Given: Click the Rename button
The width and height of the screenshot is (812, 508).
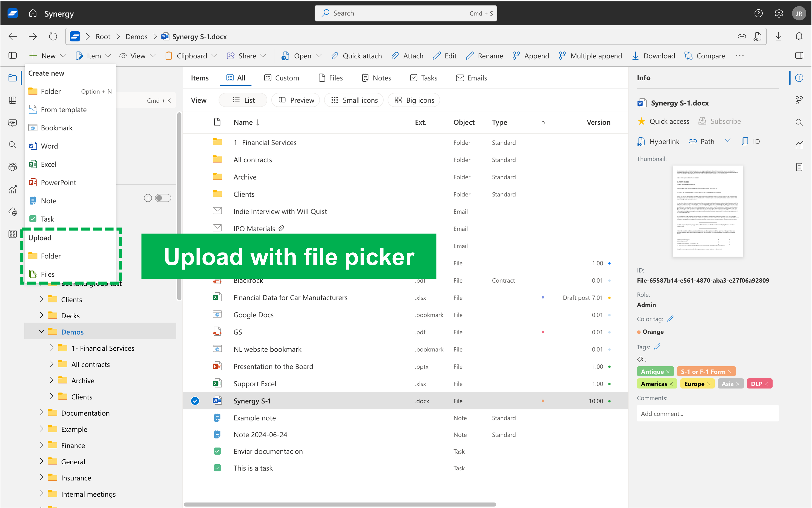Looking at the screenshot, I should pos(484,56).
